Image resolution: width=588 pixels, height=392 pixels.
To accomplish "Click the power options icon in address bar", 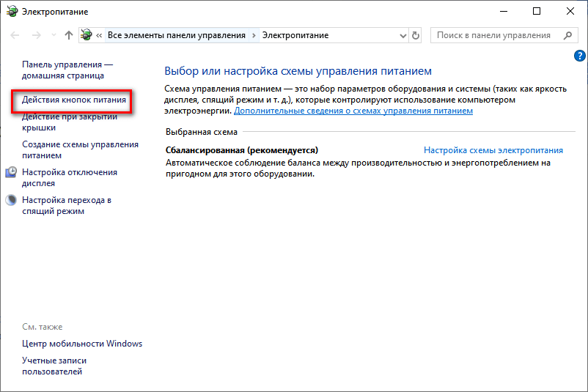I will [87, 35].
